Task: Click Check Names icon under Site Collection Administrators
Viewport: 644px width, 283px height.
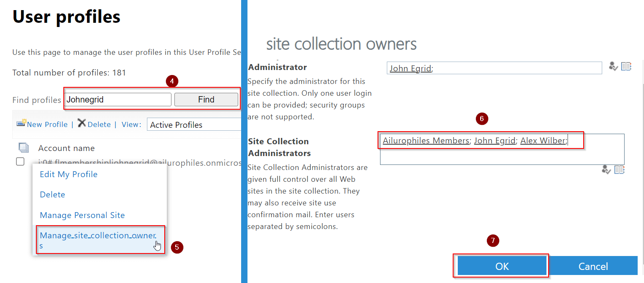Action: (606, 170)
